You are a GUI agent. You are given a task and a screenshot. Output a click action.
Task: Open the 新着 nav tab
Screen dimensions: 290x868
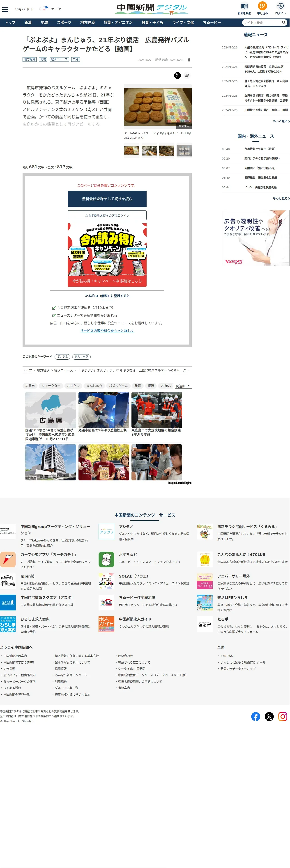[28, 23]
